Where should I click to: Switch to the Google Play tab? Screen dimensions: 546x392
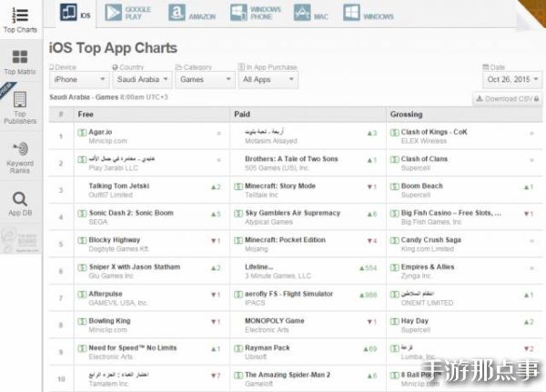point(128,13)
